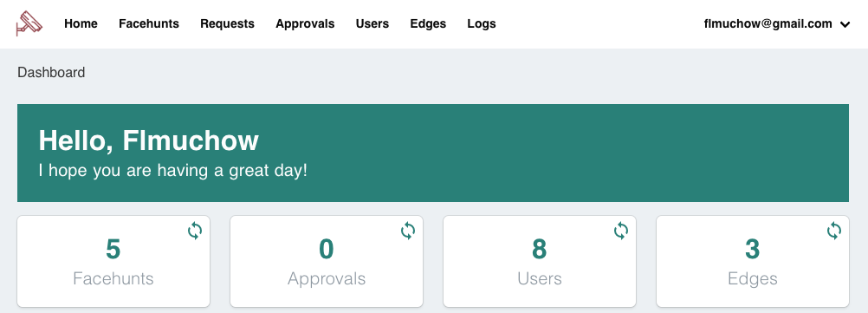Image resolution: width=868 pixels, height=313 pixels.
Task: Open the Approvals card showing 0
Action: 327,261
